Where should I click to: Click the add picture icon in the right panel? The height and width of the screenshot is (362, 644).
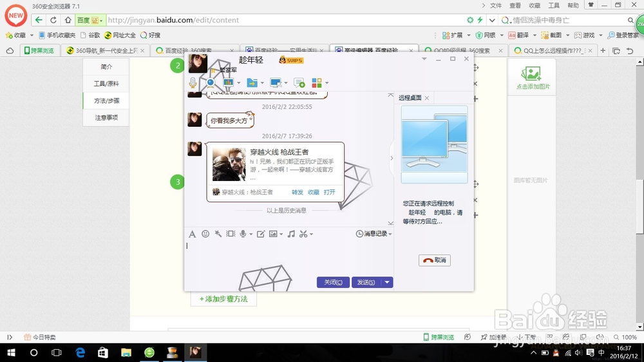(531, 73)
